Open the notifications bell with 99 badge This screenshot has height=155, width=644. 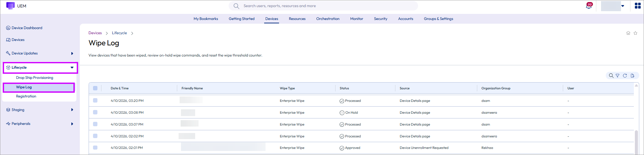pos(589,6)
